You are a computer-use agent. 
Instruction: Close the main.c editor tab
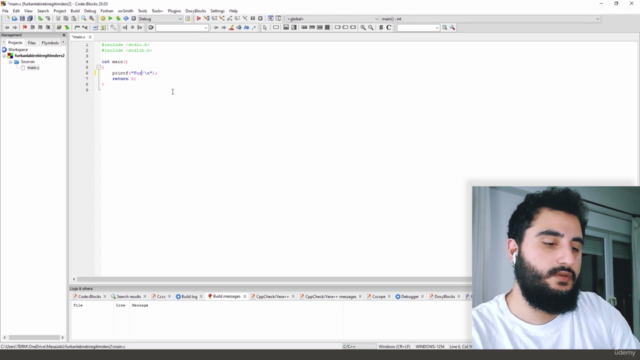[90, 37]
